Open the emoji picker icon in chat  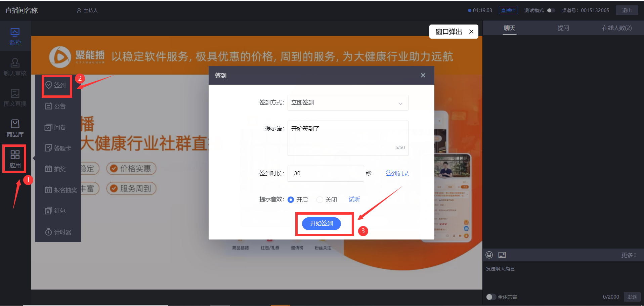click(489, 255)
